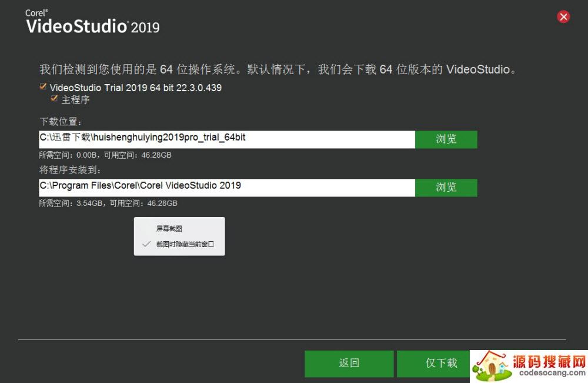Click the Corel VideoStudio 2019 logo
588x383 pixels.
click(93, 22)
